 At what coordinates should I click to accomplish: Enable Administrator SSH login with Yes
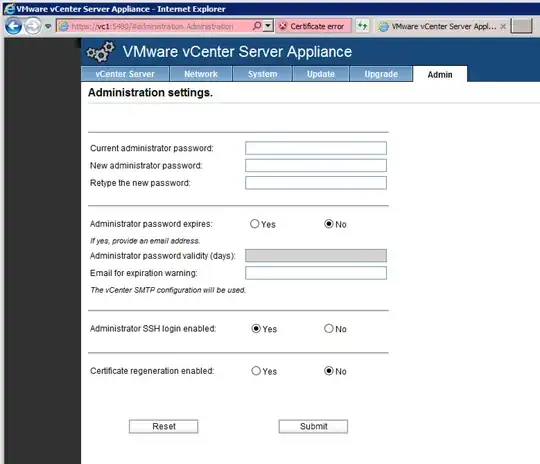coord(256,329)
